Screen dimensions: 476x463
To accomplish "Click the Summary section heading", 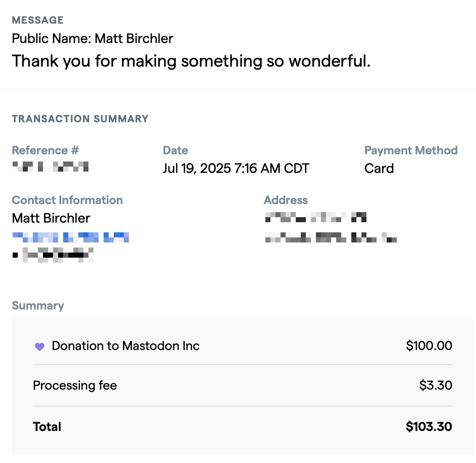I will point(38,306).
